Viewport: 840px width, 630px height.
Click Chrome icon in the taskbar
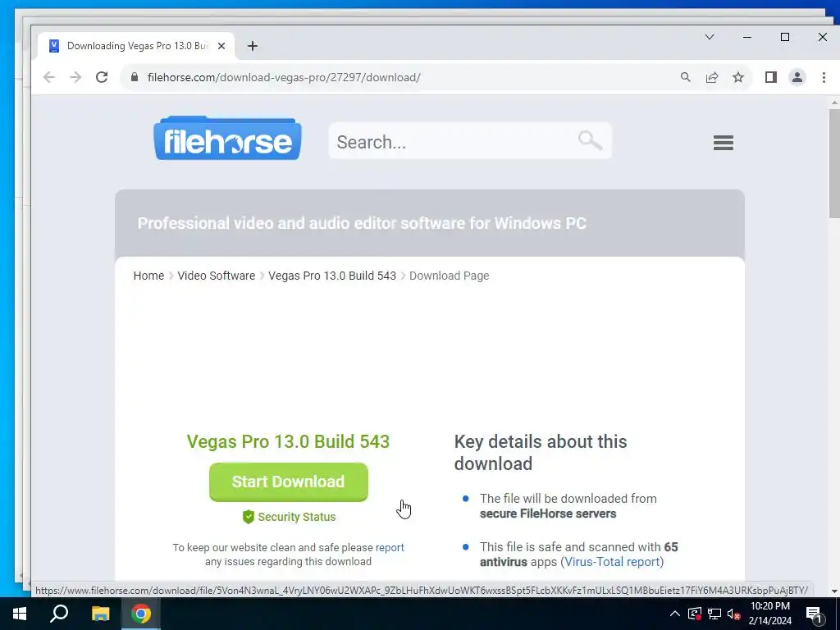(141, 614)
